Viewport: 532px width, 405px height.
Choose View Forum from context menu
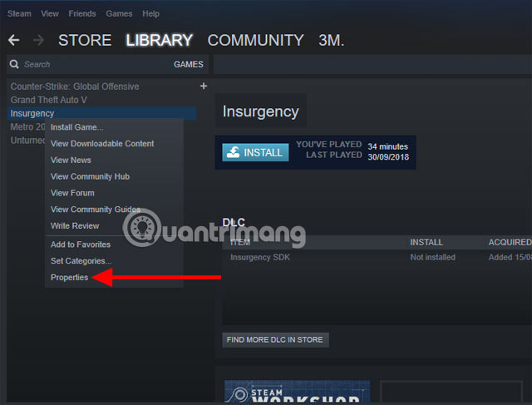pyautogui.click(x=114, y=193)
